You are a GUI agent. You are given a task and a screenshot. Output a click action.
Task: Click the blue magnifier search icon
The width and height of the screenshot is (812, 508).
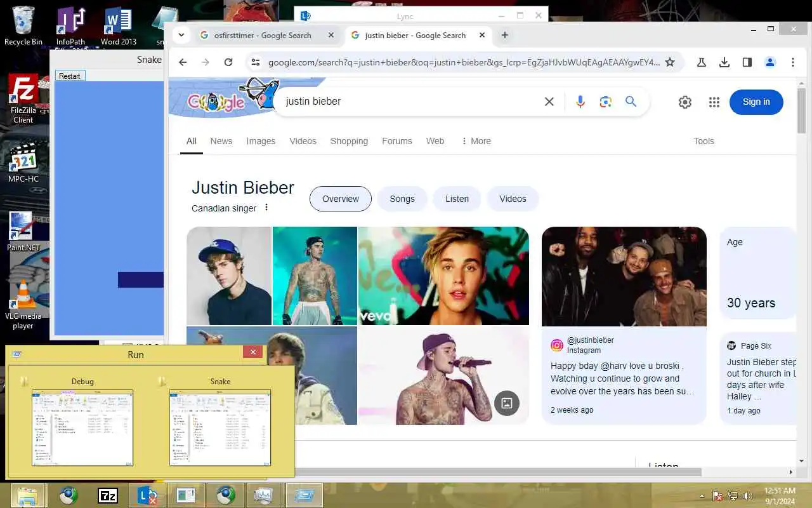[631, 102]
